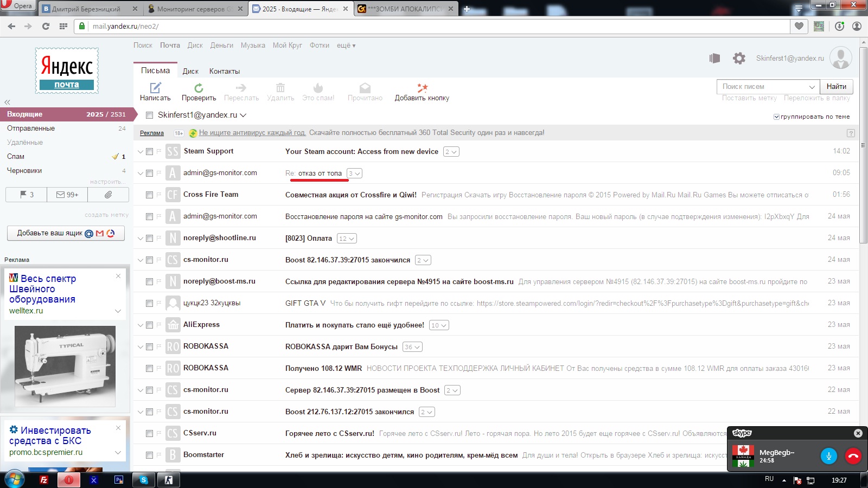Open the Яндекс почта logo
Screen dimensions: 868x488
(x=67, y=71)
